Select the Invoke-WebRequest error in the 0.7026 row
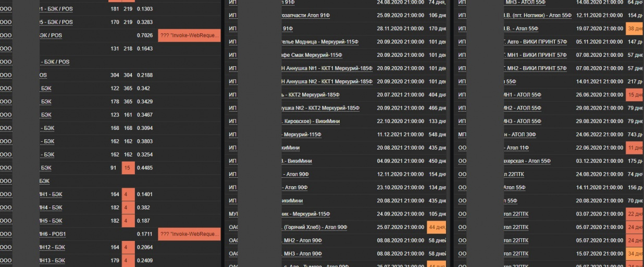Screen dimensions: 644x267 [x=189, y=35]
